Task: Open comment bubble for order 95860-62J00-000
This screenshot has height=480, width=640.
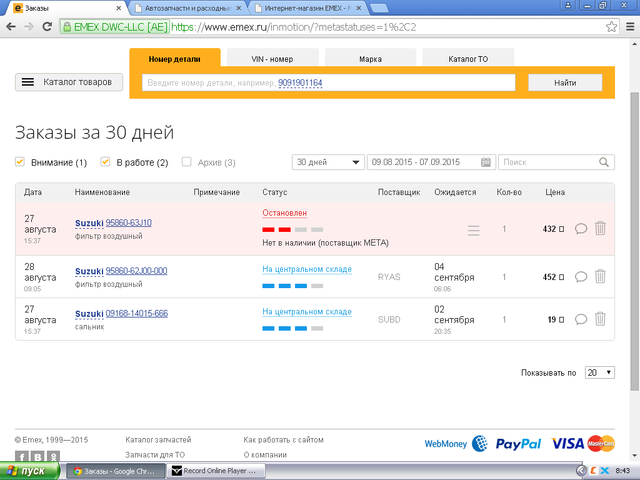Action: click(x=580, y=276)
